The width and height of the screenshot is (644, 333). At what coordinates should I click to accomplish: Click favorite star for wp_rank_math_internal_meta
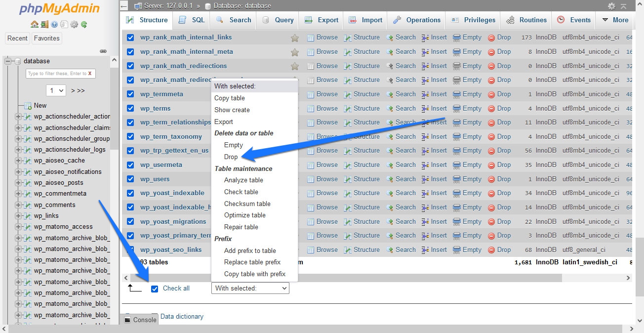(x=295, y=52)
